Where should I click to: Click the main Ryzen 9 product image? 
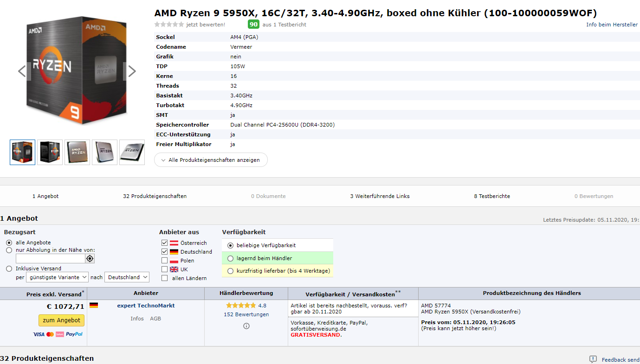click(x=77, y=71)
